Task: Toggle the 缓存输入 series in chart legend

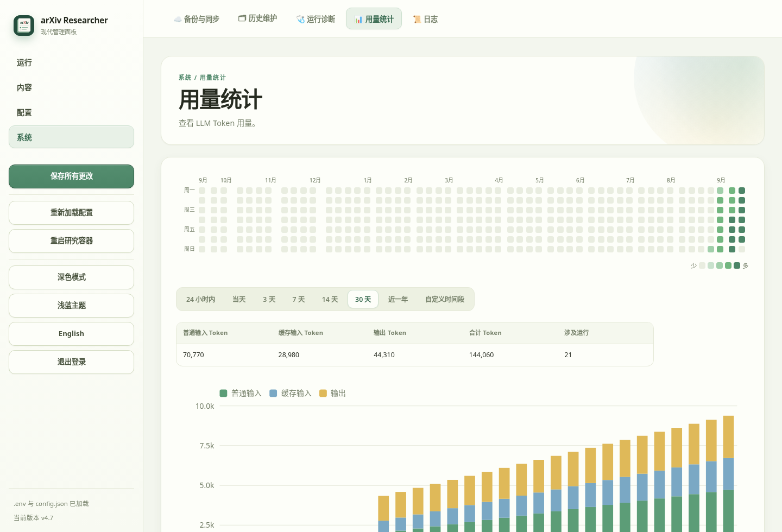Action: tap(291, 393)
